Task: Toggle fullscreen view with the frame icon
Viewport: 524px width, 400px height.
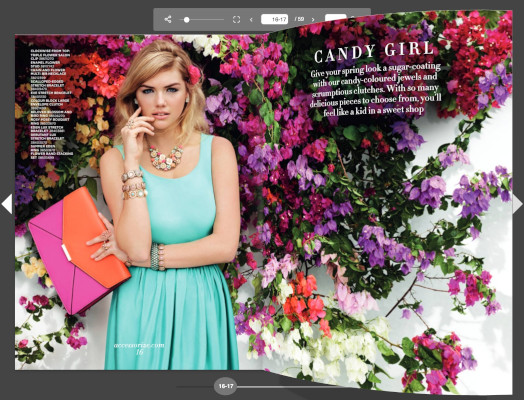Action: tap(236, 19)
